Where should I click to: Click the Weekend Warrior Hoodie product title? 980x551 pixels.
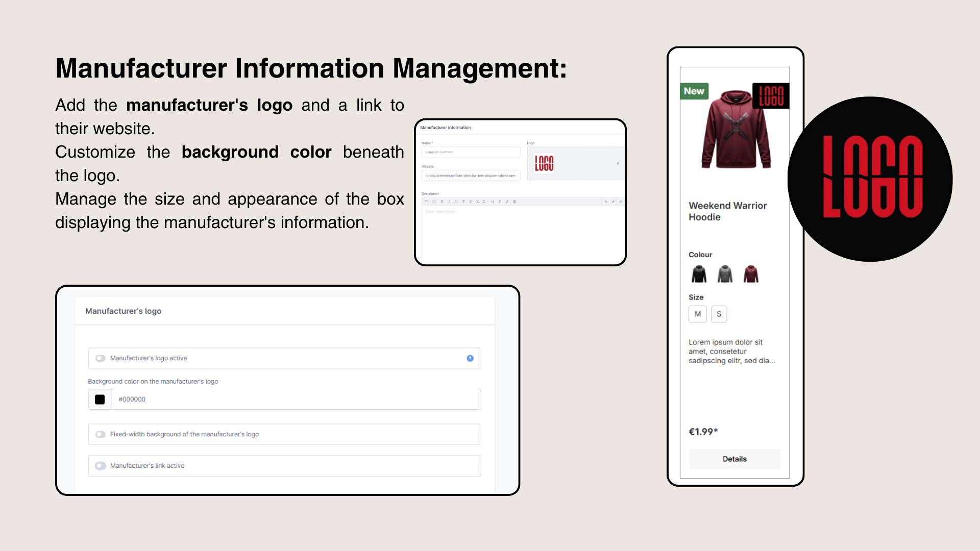pyautogui.click(x=727, y=211)
